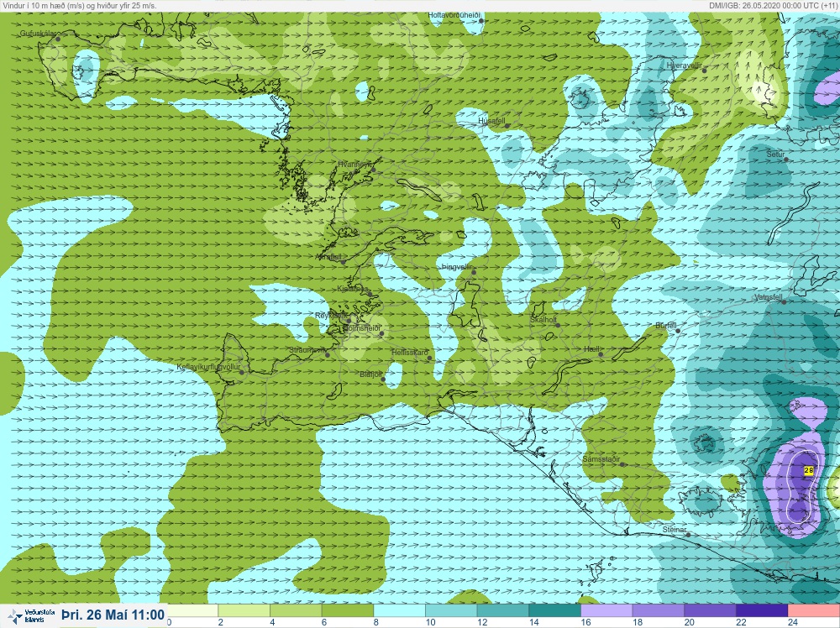Select the Setur station label
This screenshot has width=840, height=628.
click(x=775, y=154)
